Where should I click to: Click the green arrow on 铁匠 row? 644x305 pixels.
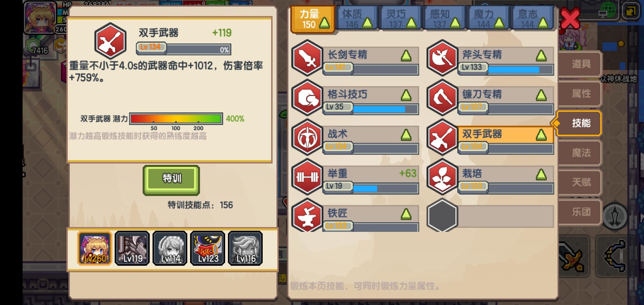click(406, 214)
